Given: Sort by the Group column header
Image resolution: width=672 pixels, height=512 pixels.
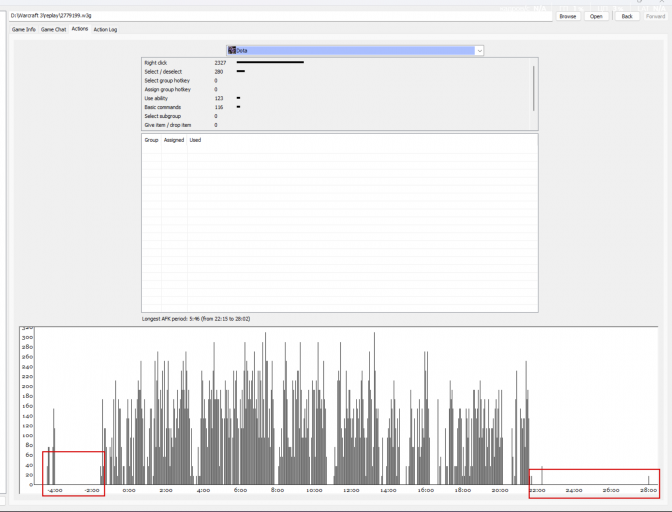Looking at the screenshot, I should 151,140.
